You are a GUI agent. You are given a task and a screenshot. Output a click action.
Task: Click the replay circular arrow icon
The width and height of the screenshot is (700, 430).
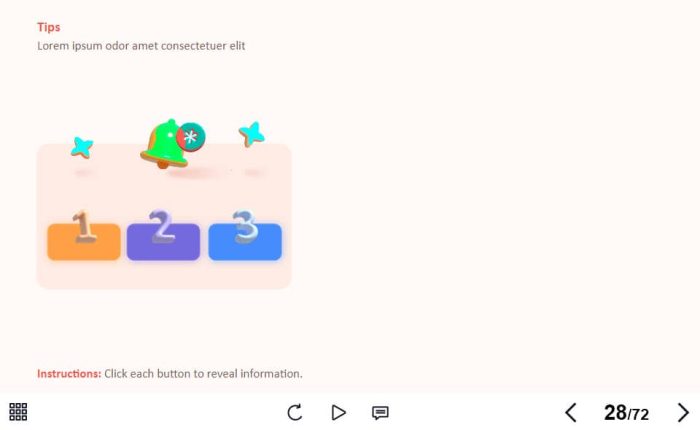(x=295, y=412)
